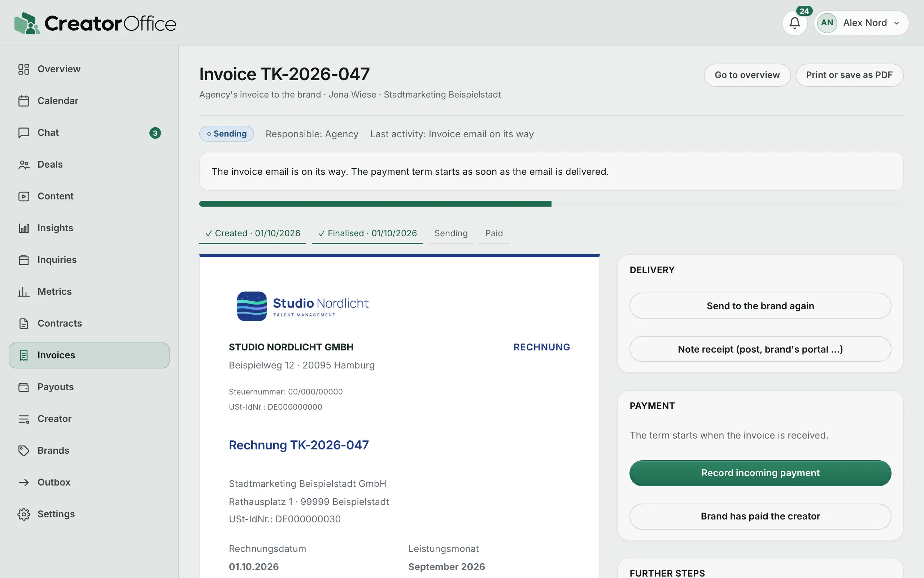Open the Overview grid icon in sidebar
The image size is (924, 578).
[x=24, y=69]
